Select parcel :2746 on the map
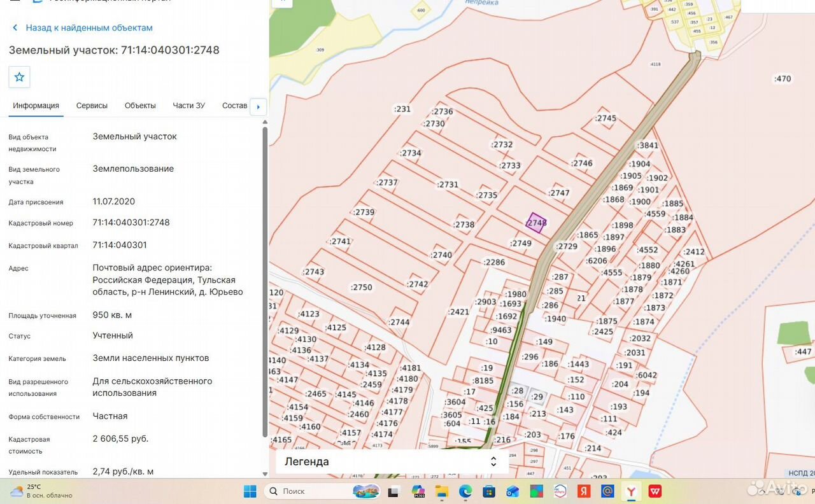Image resolution: width=815 pixels, height=504 pixels. [582, 163]
